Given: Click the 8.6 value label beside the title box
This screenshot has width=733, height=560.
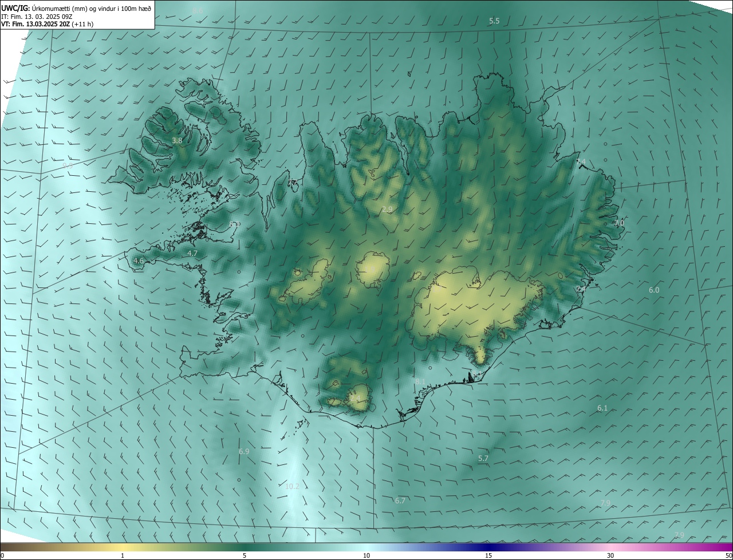Looking at the screenshot, I should 198,11.
